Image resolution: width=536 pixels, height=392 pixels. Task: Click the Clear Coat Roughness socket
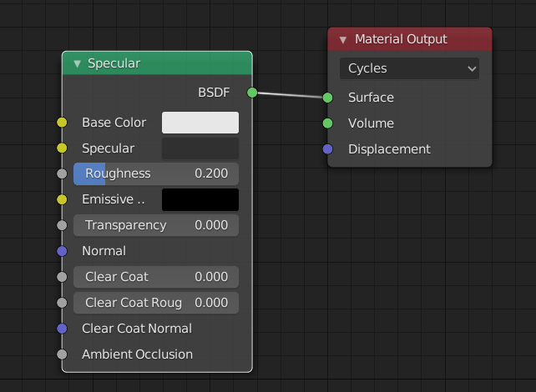pyautogui.click(x=62, y=303)
